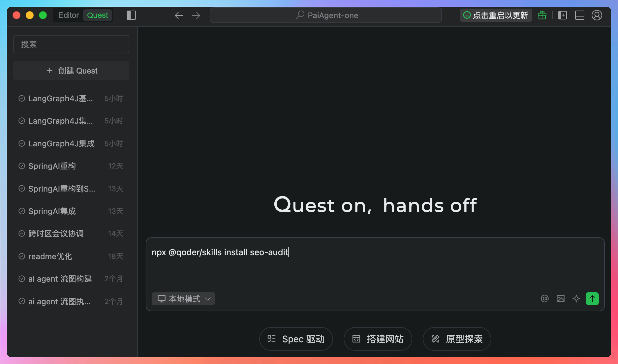This screenshot has height=364, width=618.
Task: Click the 搜索 search input field
Action: 71,44
